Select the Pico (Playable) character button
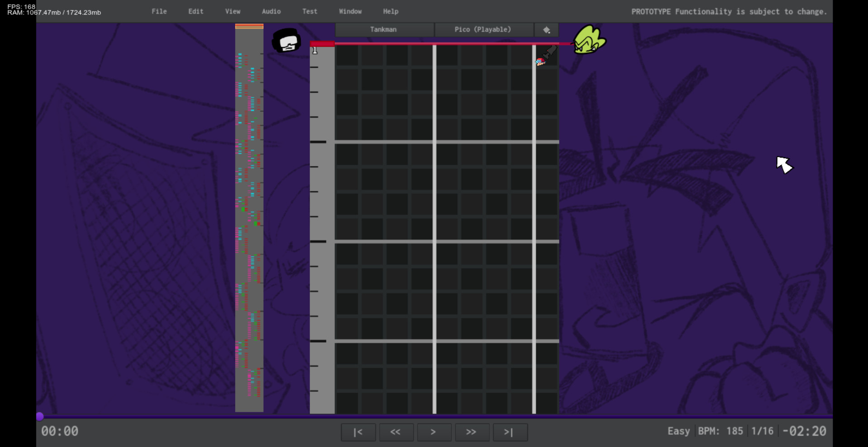The image size is (868, 447). (x=484, y=29)
